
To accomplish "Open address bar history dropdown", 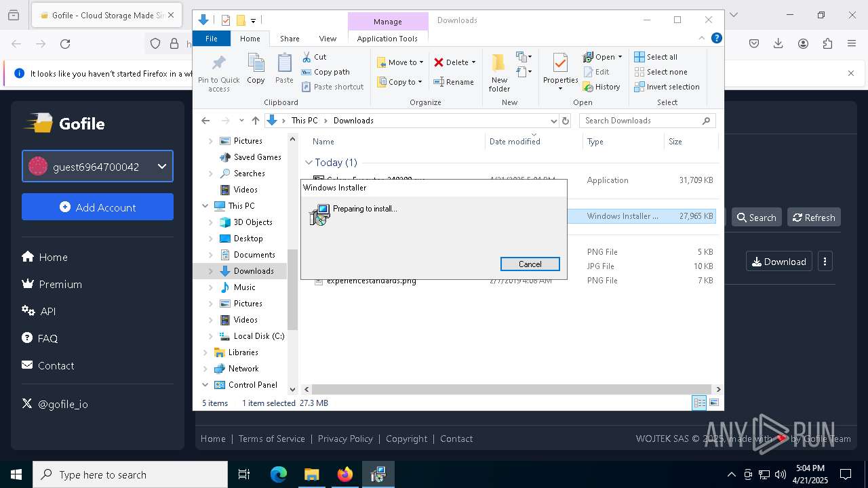I will click(553, 121).
